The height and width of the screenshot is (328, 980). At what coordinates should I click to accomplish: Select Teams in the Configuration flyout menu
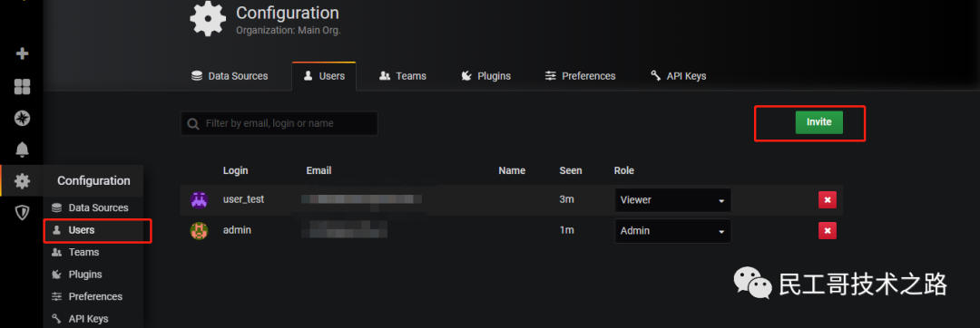(93, 252)
